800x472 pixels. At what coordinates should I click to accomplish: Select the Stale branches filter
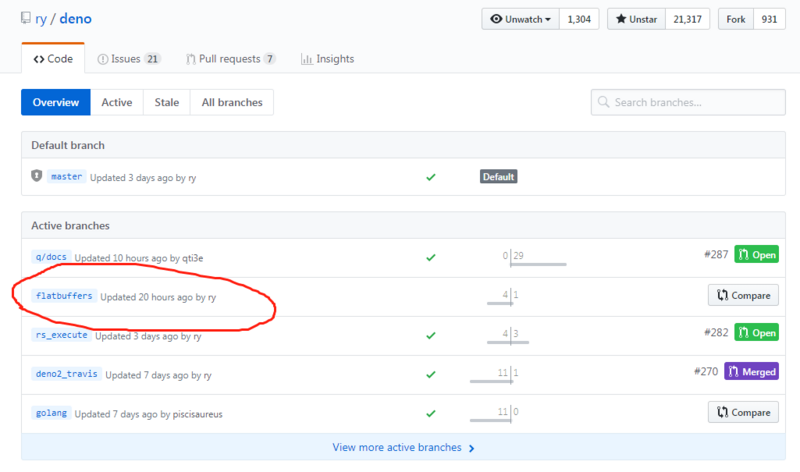click(167, 102)
